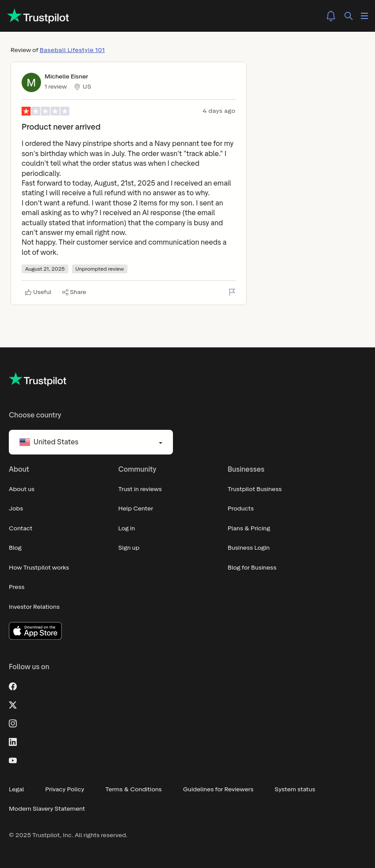The image size is (375, 868).
Task: Open How Trustpilot works link
Action: (39, 568)
